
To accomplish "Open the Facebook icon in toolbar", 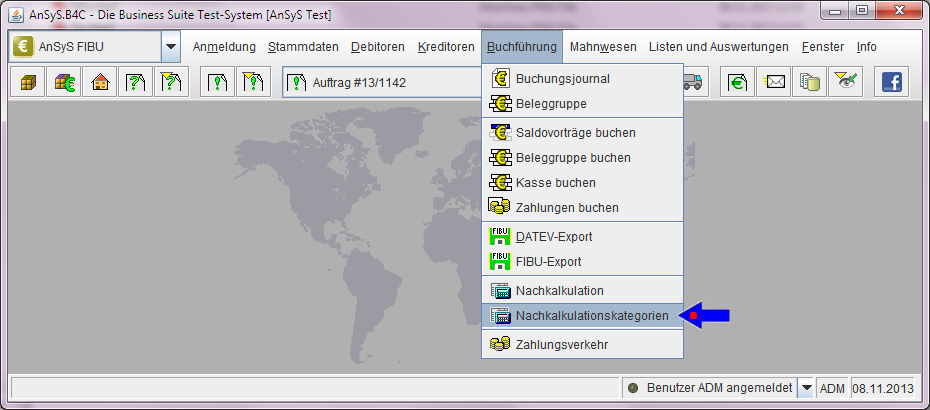I will pyautogui.click(x=891, y=83).
